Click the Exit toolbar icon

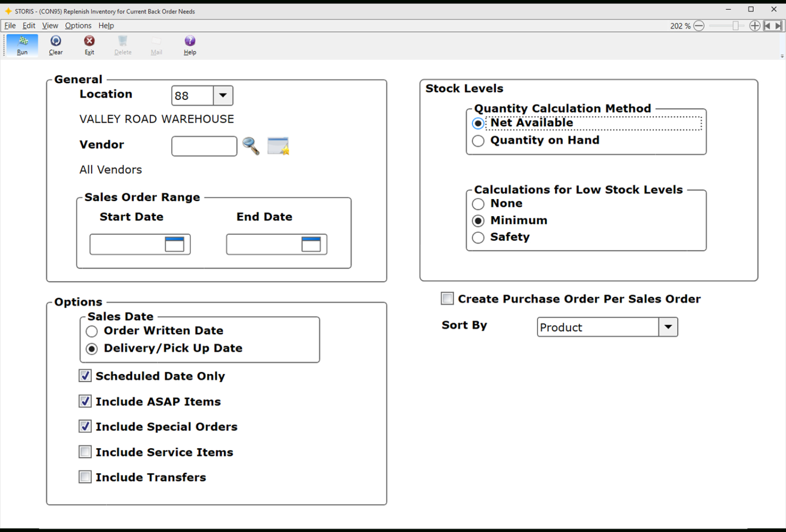click(89, 45)
